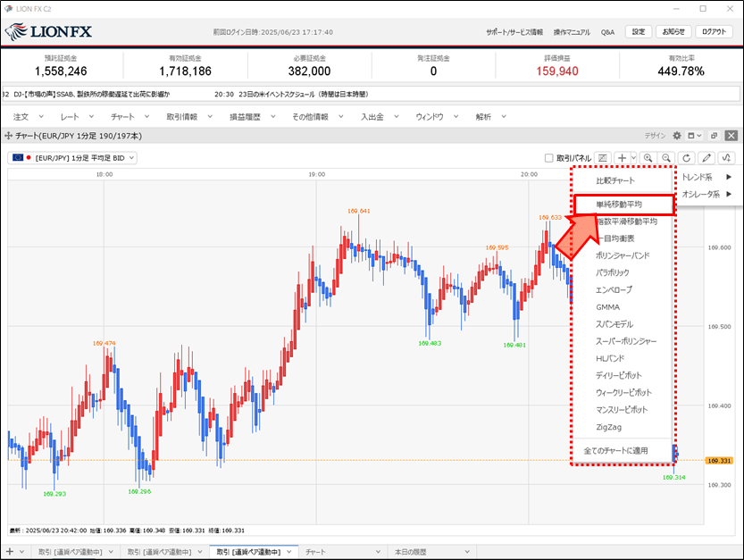The height and width of the screenshot is (560, 744).
Task: Click the chart line display icon
Action: click(x=603, y=158)
